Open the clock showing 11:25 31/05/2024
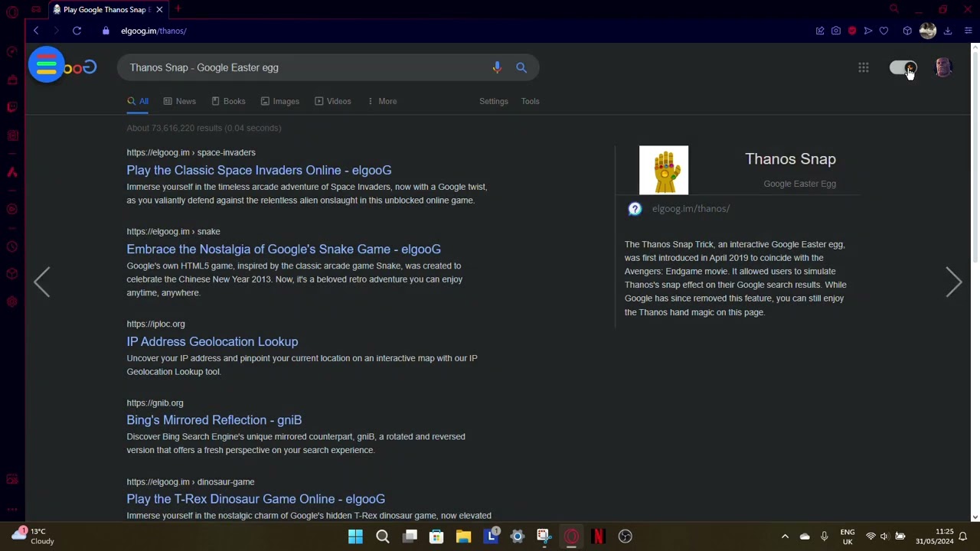980x551 pixels. 934,536
